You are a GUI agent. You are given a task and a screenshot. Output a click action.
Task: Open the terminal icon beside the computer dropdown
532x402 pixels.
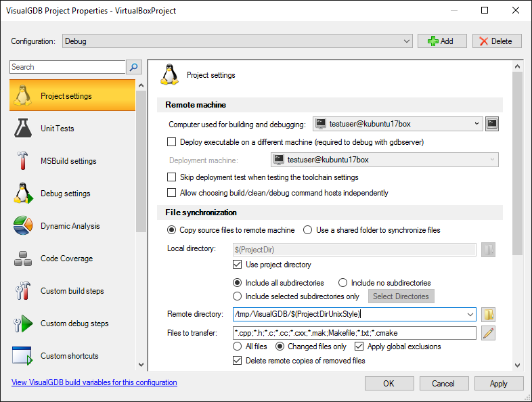492,124
